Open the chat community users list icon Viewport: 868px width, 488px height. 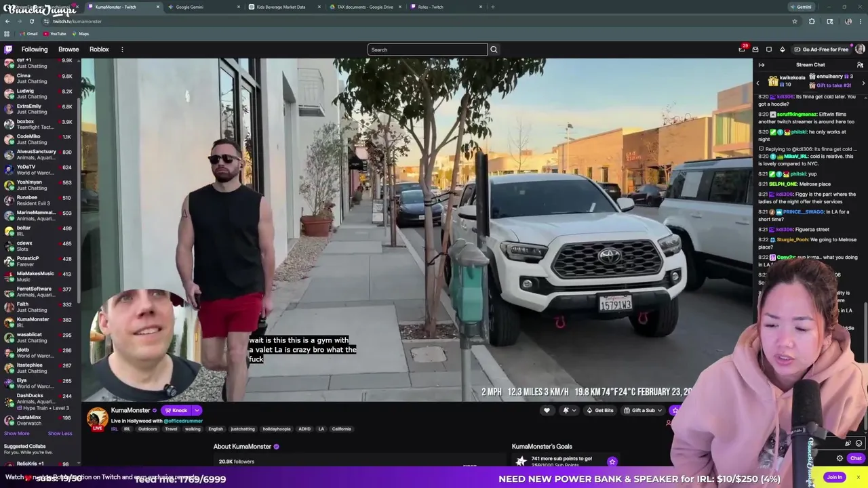tap(860, 65)
